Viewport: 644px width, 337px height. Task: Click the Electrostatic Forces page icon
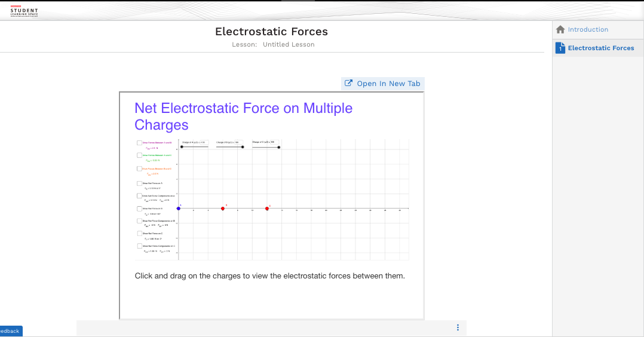coord(560,48)
